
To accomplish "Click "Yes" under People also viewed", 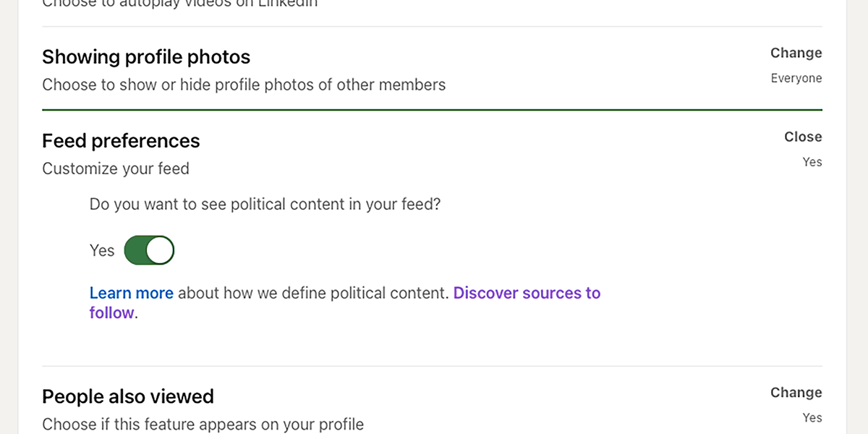I will click(x=812, y=417).
